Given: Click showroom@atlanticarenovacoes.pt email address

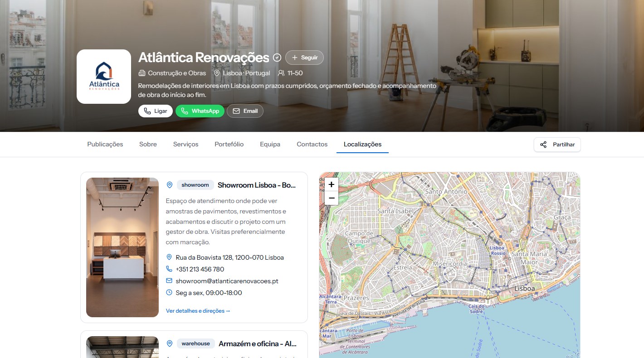Looking at the screenshot, I should (227, 281).
